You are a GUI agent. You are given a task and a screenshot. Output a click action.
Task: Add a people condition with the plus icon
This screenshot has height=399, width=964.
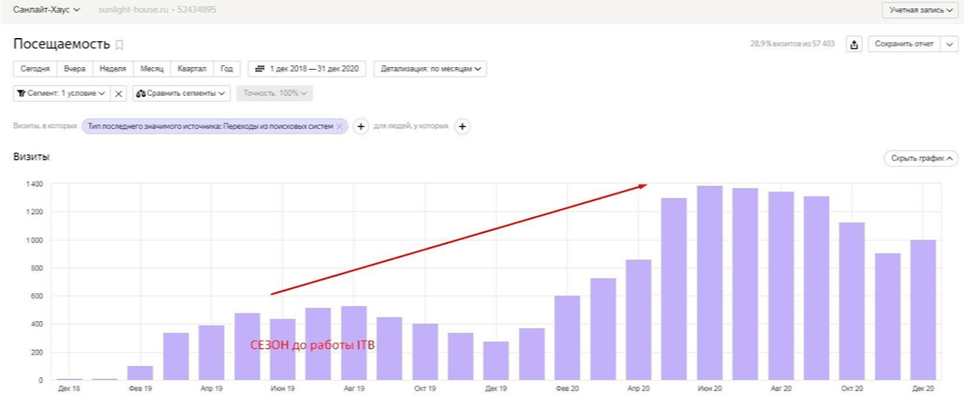tap(462, 126)
